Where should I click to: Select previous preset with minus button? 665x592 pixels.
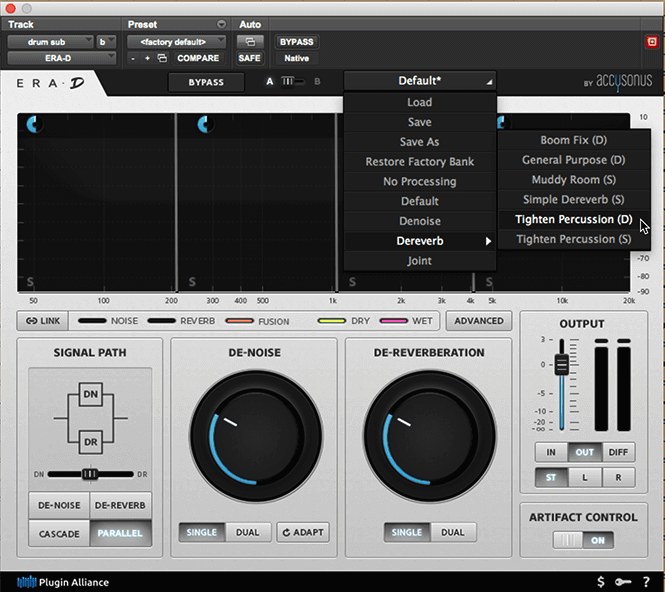[x=133, y=58]
